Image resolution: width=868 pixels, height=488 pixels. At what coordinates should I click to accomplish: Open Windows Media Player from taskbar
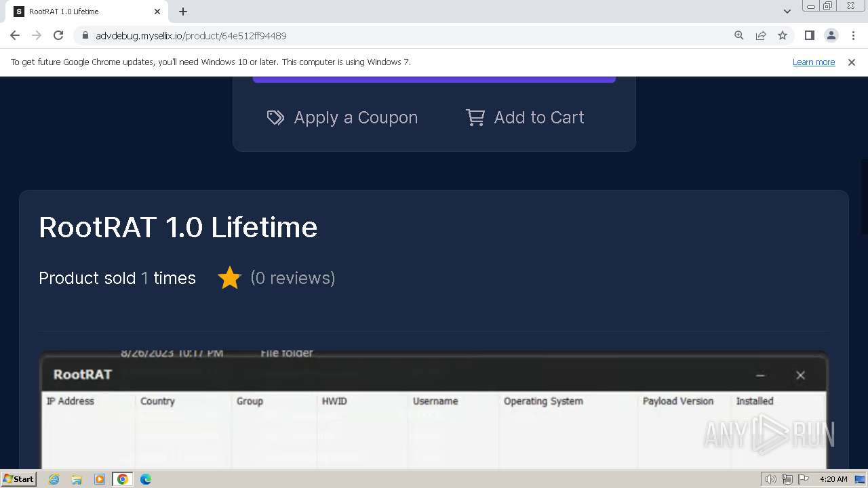pyautogui.click(x=100, y=479)
